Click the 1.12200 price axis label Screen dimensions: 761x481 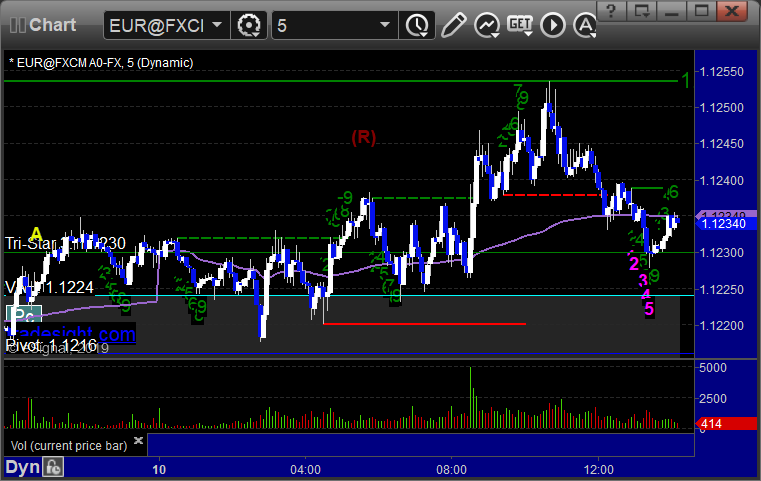721,326
